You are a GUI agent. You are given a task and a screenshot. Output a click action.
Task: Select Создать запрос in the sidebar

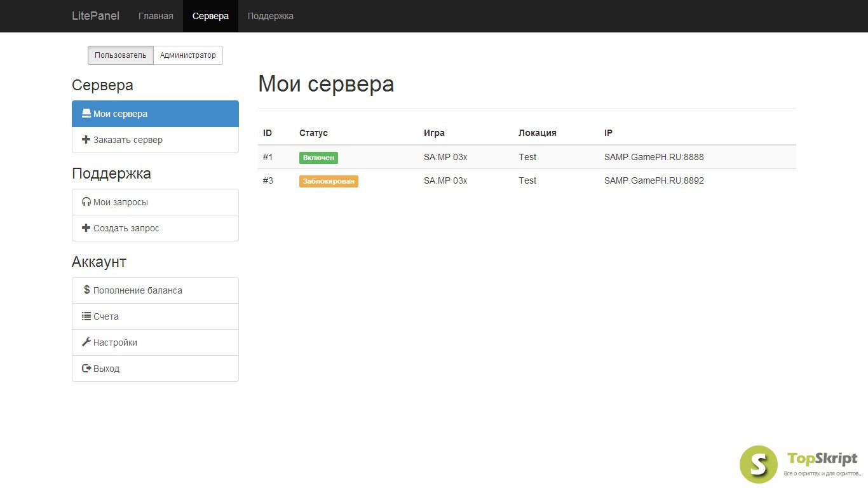[x=155, y=228]
